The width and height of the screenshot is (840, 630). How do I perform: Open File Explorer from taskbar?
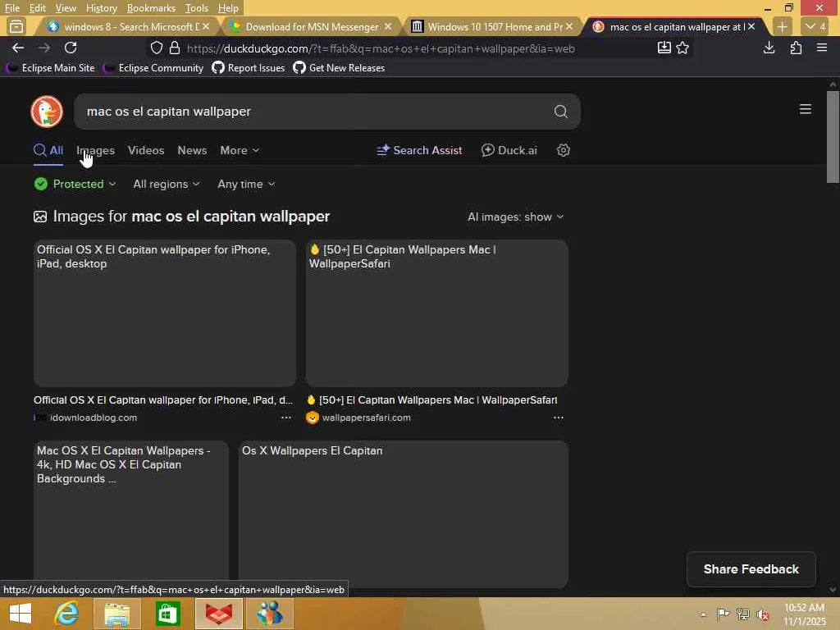tap(116, 614)
